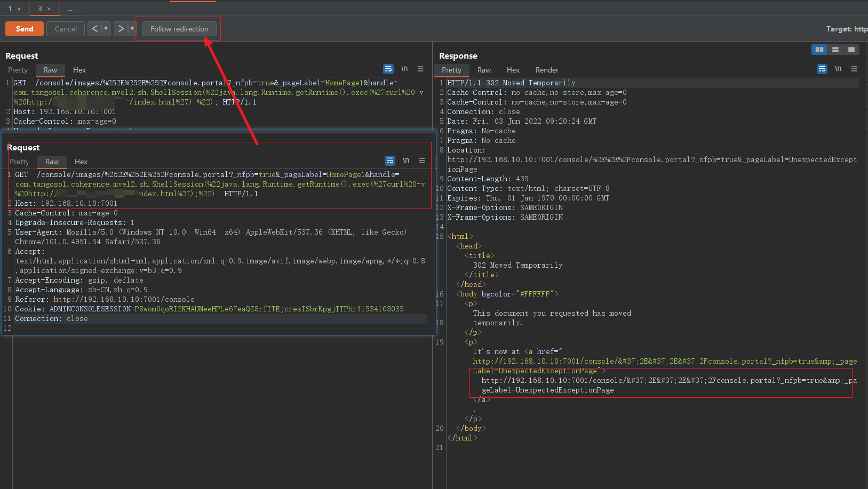Select Pretty view in lower Request panel
The image size is (868, 489).
click(x=19, y=162)
